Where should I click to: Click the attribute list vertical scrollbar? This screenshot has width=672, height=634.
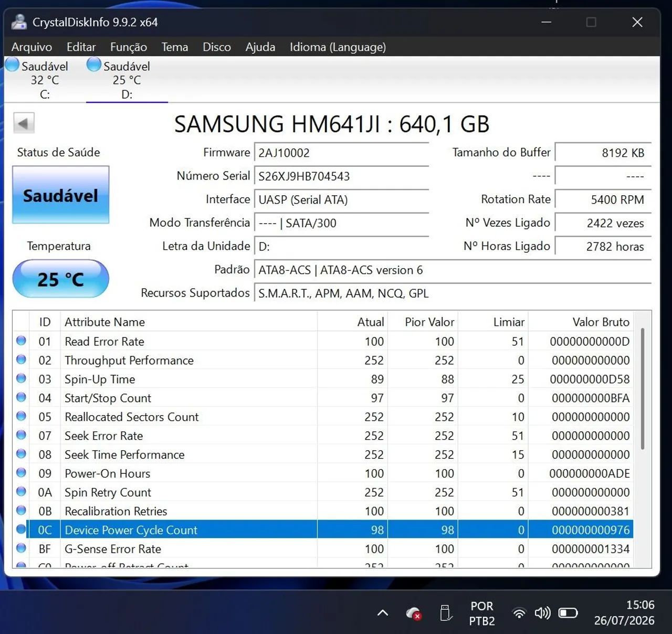[643, 389]
